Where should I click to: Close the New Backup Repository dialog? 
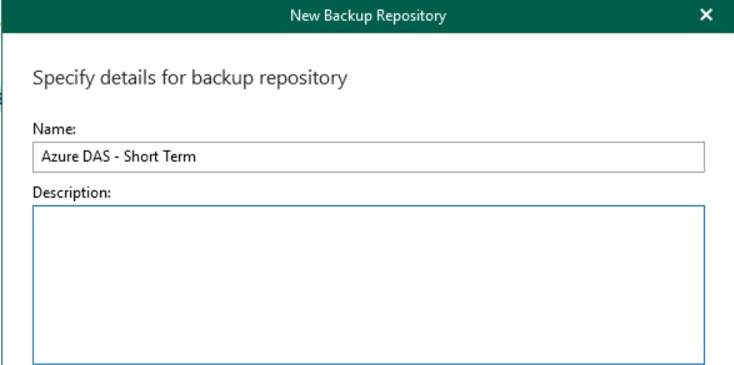[706, 15]
